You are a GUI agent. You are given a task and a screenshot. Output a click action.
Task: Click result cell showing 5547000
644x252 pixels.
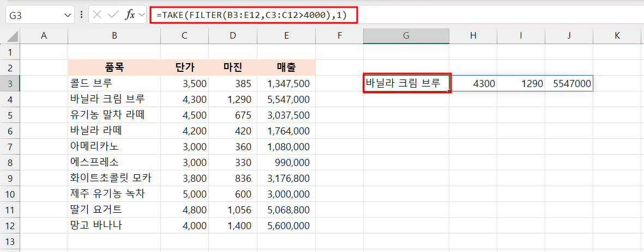coord(569,84)
